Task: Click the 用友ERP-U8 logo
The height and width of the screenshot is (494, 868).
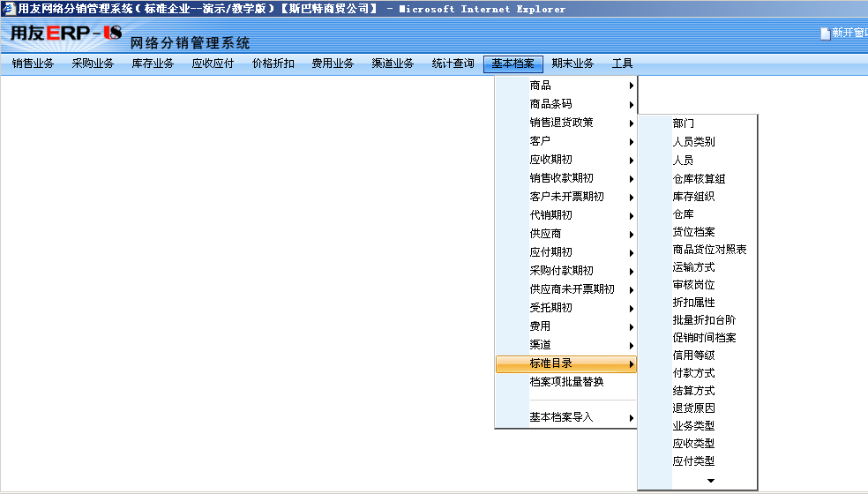Action: pyautogui.click(x=65, y=34)
